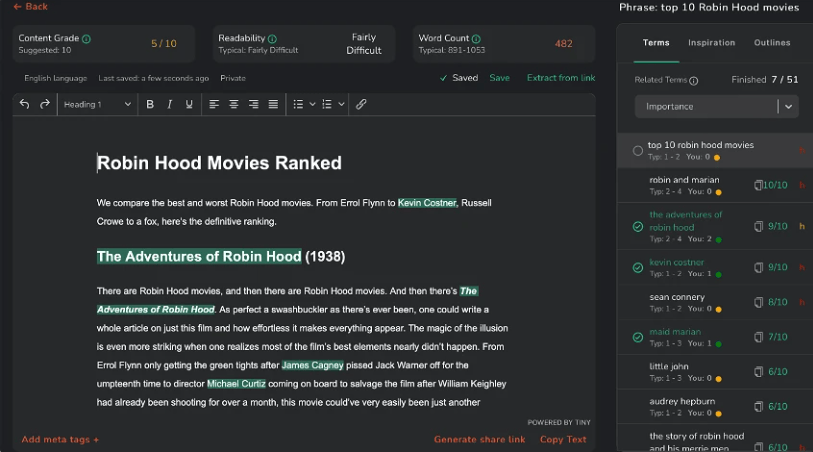Underline the selected text

[x=189, y=104]
